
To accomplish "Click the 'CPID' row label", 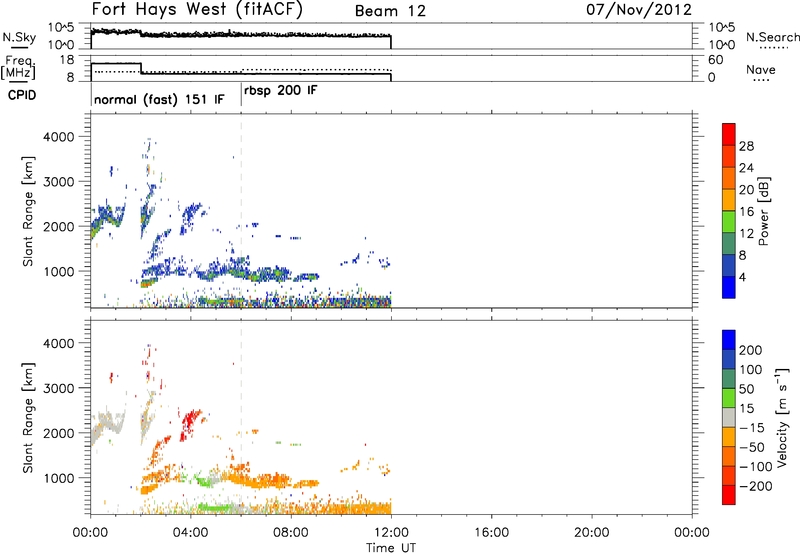I will point(22,95).
